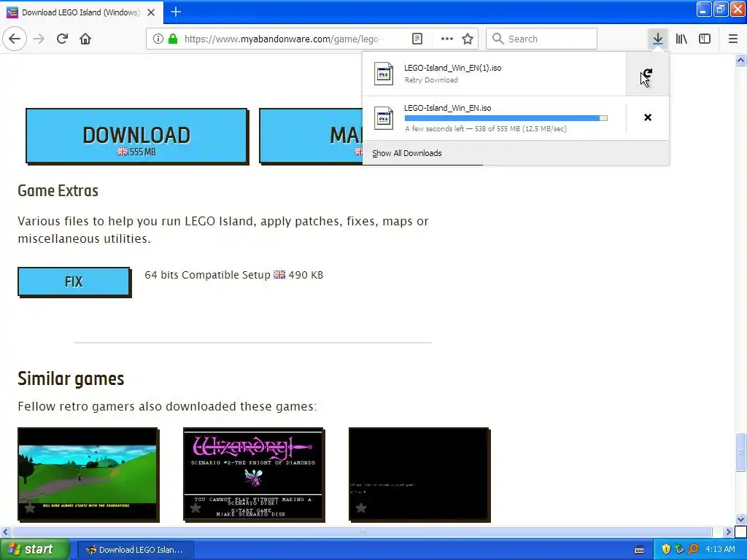
Task: Click Download LEGO Island taskbar button
Action: pos(136,550)
